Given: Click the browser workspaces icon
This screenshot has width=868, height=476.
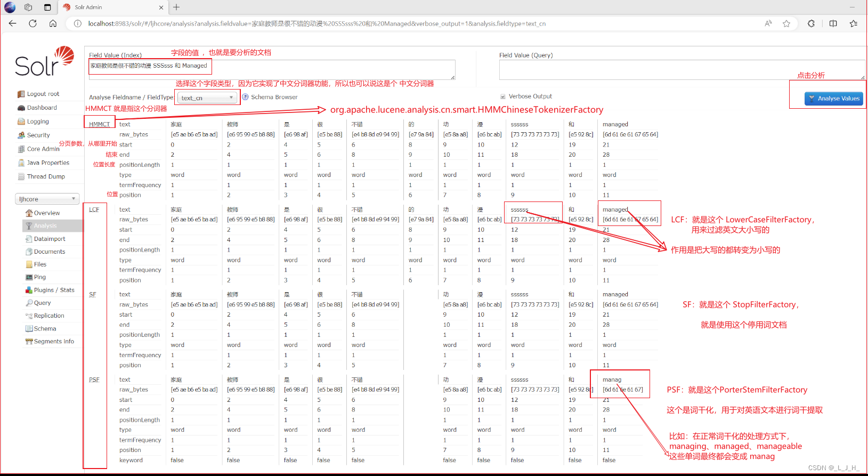Looking at the screenshot, I should [x=28, y=7].
